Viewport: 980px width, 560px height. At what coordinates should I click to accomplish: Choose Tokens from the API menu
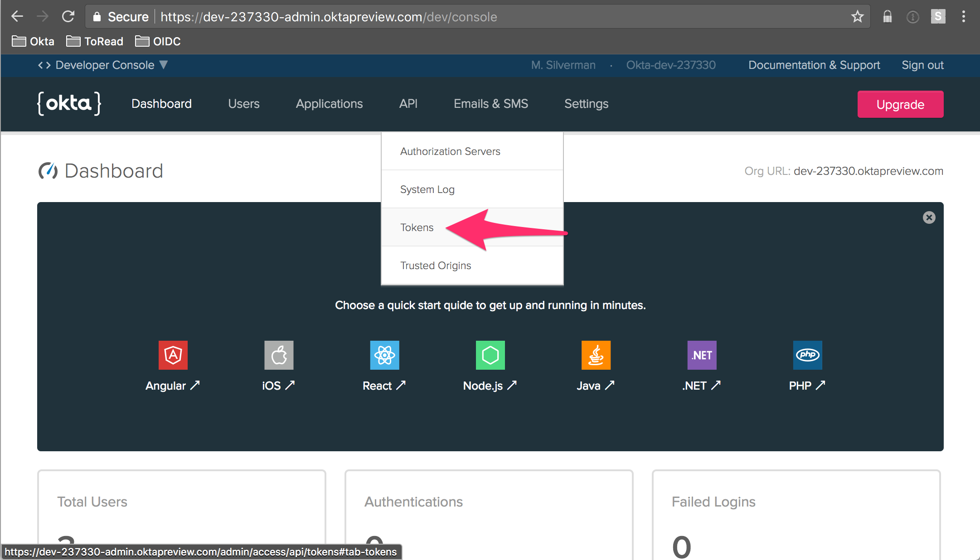pos(417,227)
